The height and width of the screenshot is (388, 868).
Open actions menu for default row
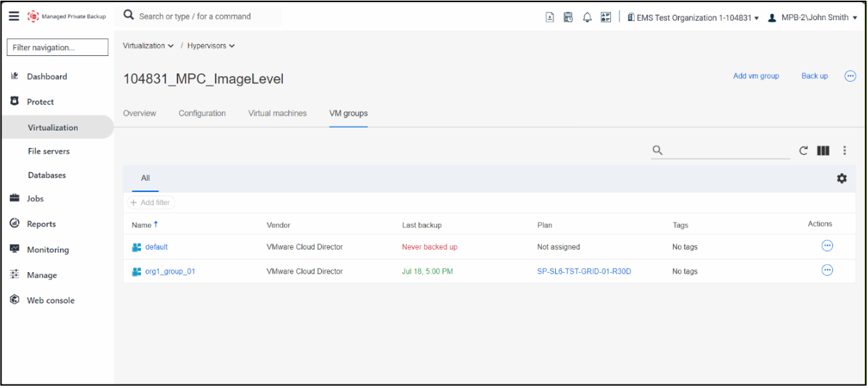tap(827, 246)
